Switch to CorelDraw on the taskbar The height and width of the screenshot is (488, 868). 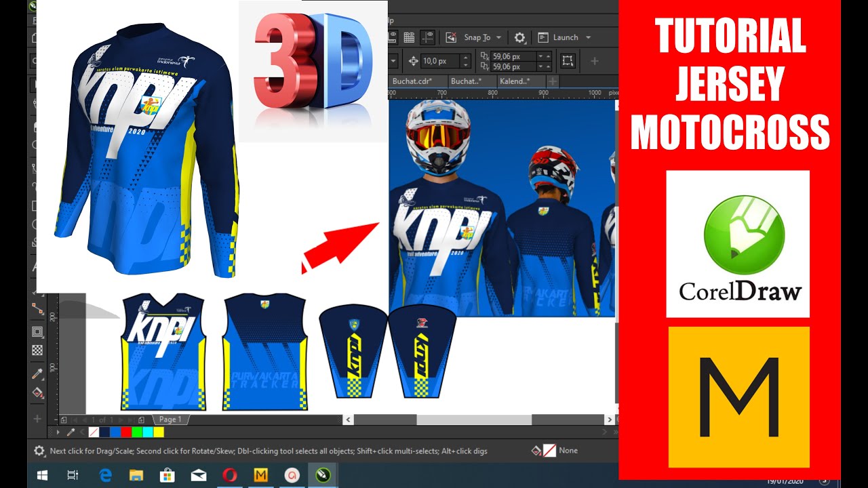coord(323,476)
